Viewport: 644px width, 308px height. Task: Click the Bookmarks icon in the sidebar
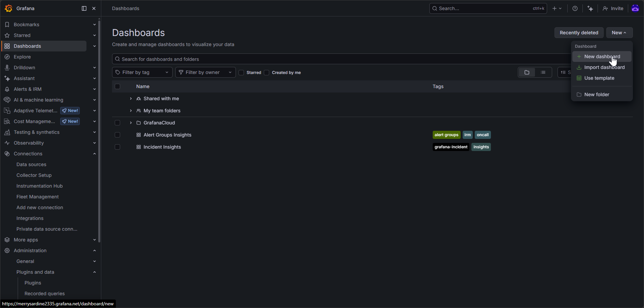pos(7,25)
